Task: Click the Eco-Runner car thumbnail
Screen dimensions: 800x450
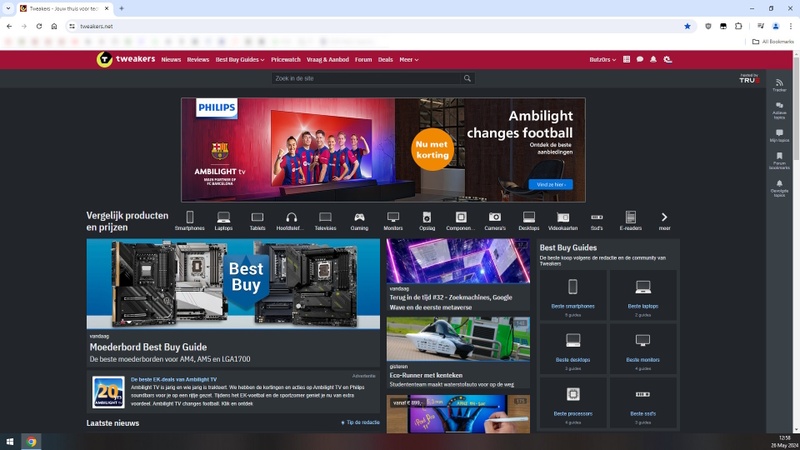Action: coord(458,339)
